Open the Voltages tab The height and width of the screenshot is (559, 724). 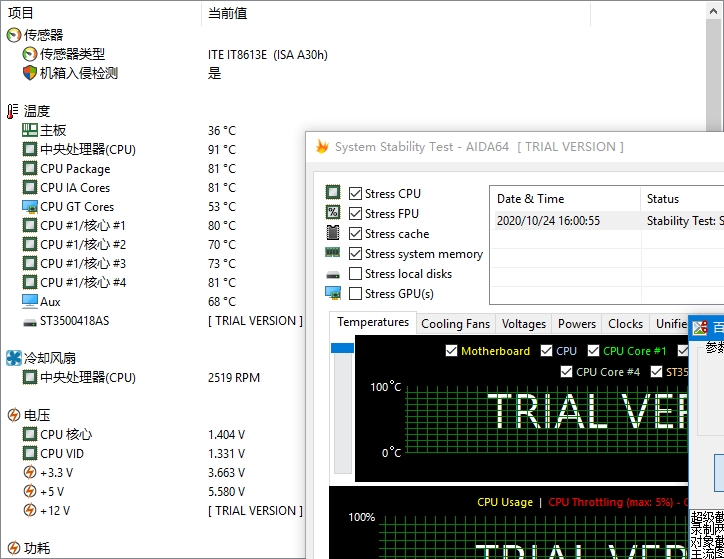[x=524, y=324]
